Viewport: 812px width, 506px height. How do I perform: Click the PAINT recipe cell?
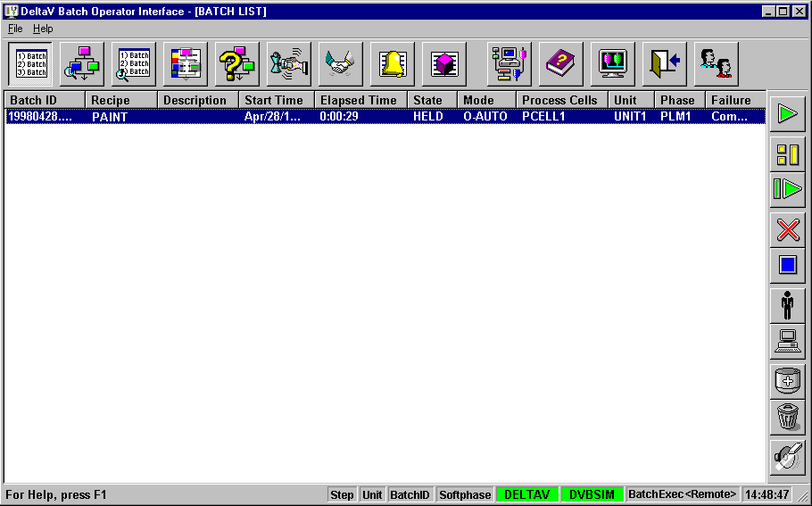(x=110, y=117)
